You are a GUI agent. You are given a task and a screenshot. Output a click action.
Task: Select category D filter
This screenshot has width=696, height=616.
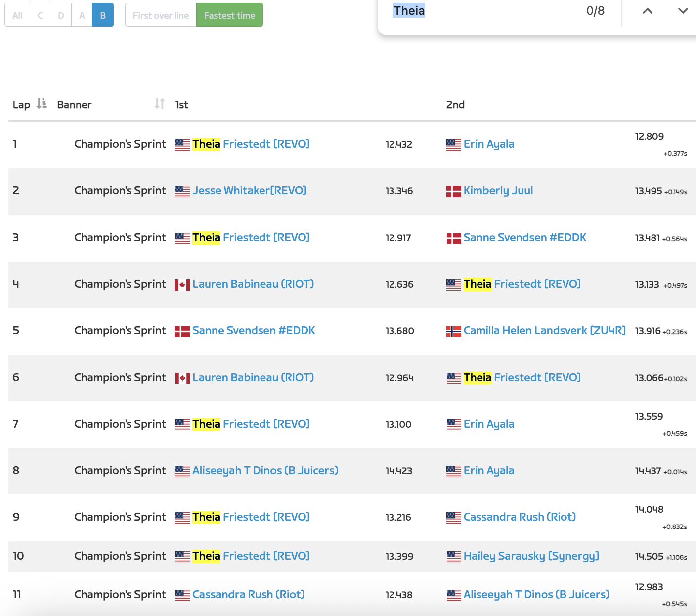coord(61,15)
